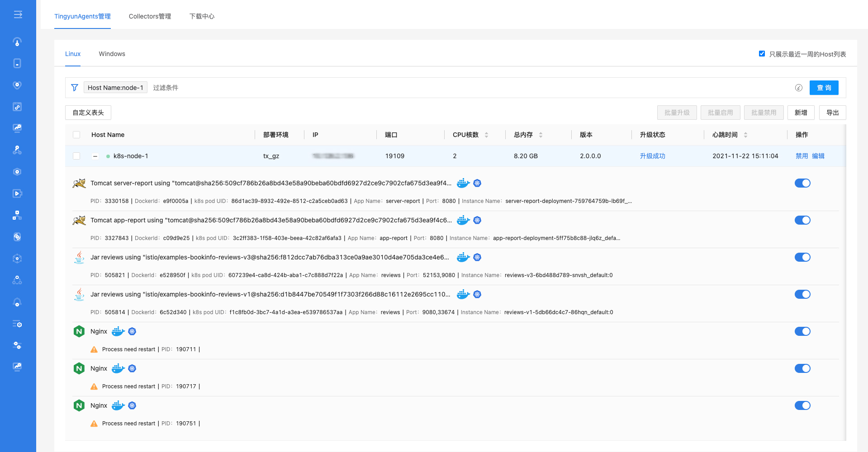Open the shield sidebar icon
868x452 pixels.
coord(17,85)
